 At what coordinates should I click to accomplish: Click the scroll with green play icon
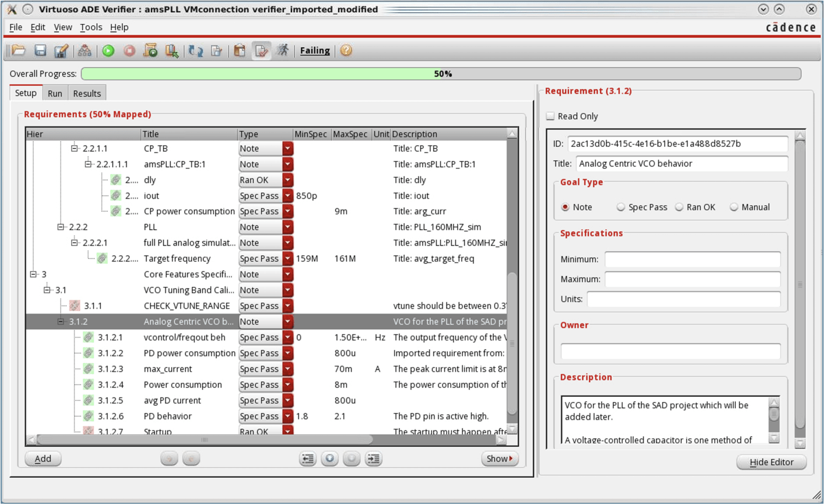tap(150, 51)
